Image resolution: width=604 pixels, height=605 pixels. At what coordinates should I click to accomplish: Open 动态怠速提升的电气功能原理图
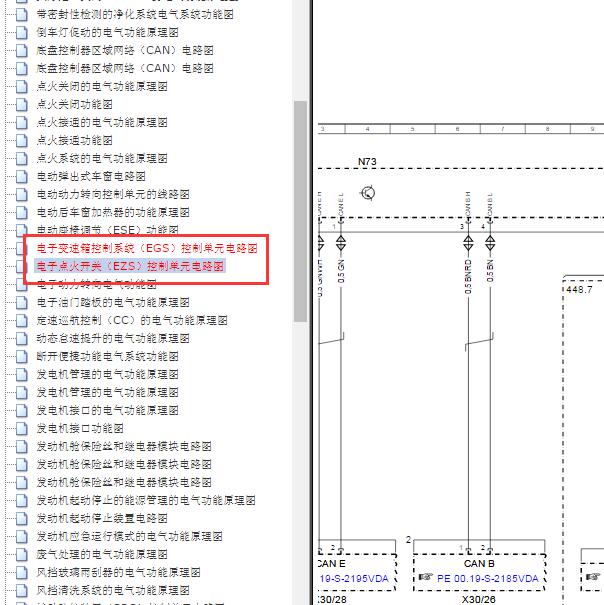point(113,339)
